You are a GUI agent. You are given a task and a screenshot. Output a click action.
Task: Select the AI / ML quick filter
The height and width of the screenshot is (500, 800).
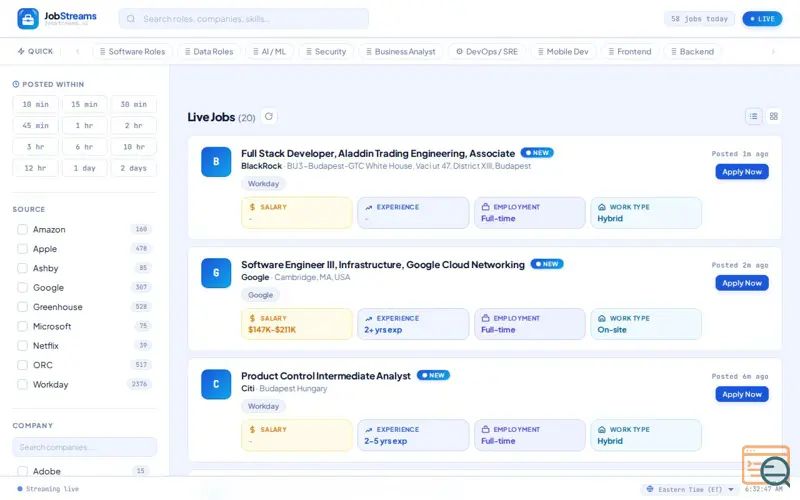269,52
